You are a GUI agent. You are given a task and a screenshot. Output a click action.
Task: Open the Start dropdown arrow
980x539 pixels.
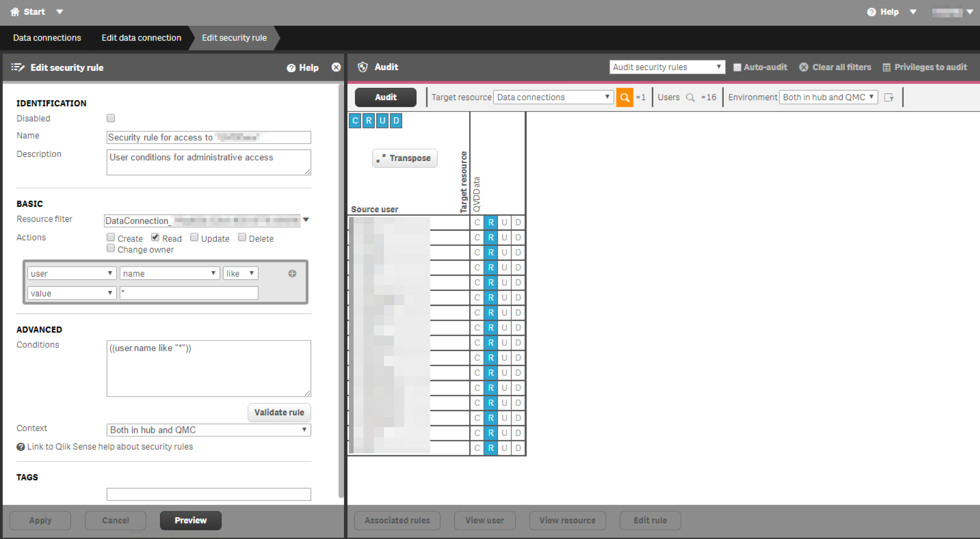coord(59,12)
